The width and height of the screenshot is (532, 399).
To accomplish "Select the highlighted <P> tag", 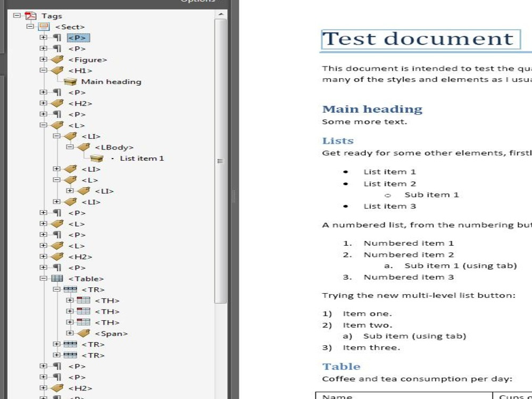I will click(78, 38).
